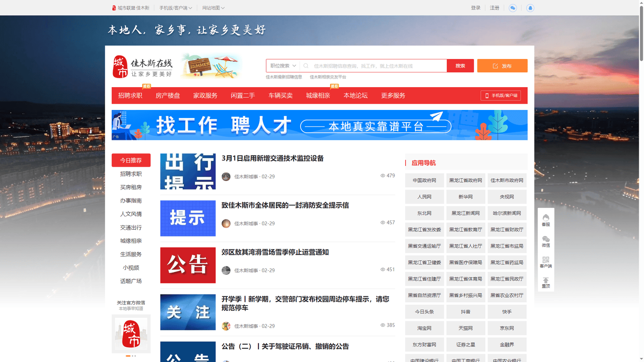
Task: Open blue 提示 article thumbnail
Action: tap(188, 218)
